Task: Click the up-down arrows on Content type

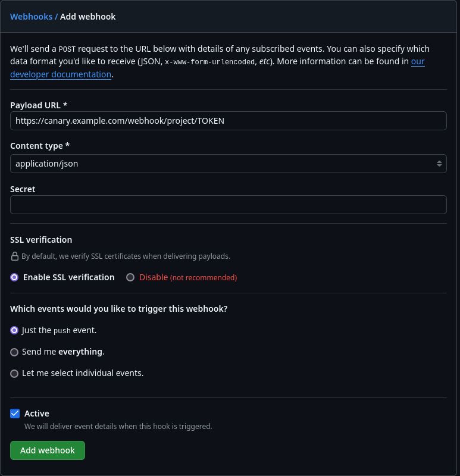Action: [439, 164]
